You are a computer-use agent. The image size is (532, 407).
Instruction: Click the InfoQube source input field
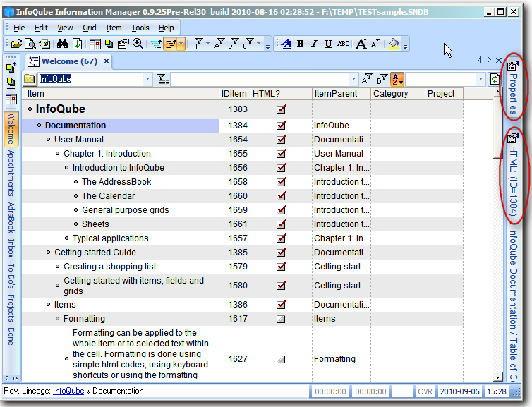pos(90,79)
